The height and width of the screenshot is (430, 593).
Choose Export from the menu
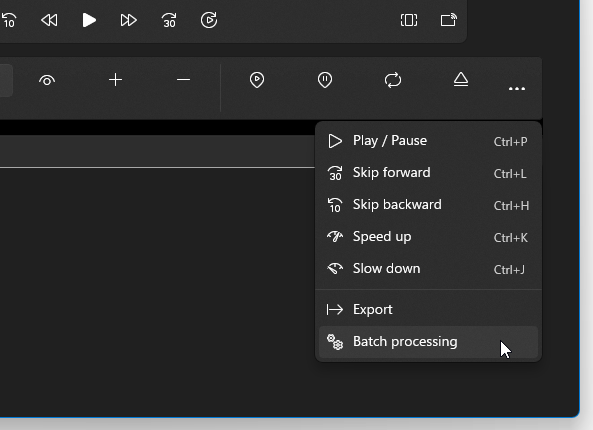[x=428, y=310]
